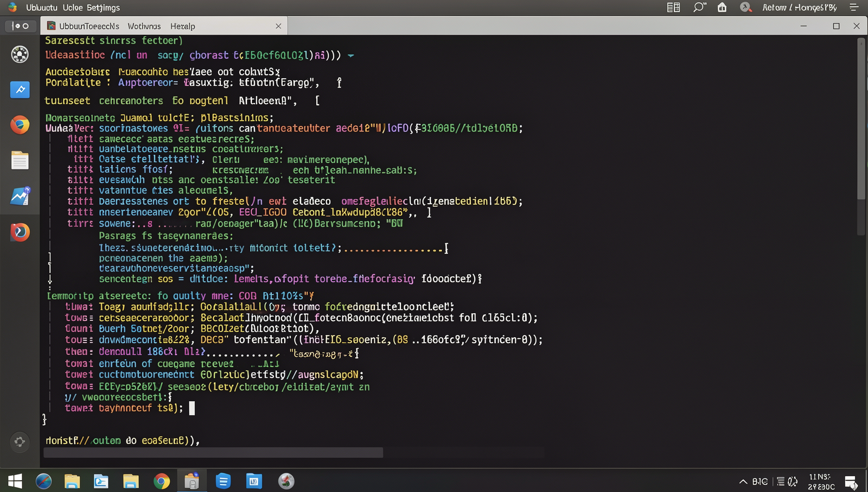Click the red-orange circular app in the dock
Screen dimensions: 868x492
point(20,232)
